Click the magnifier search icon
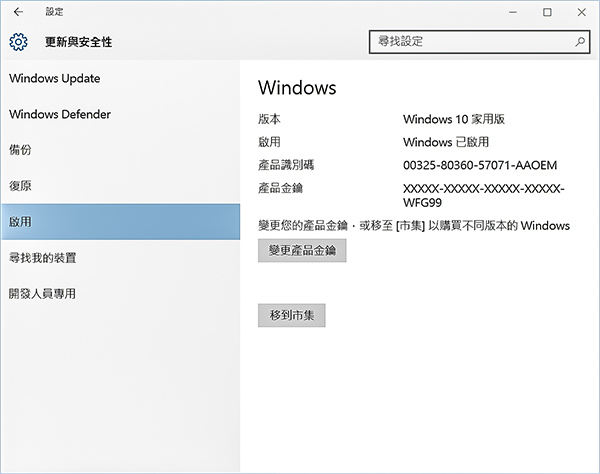The width and height of the screenshot is (600, 474). pyautogui.click(x=579, y=42)
